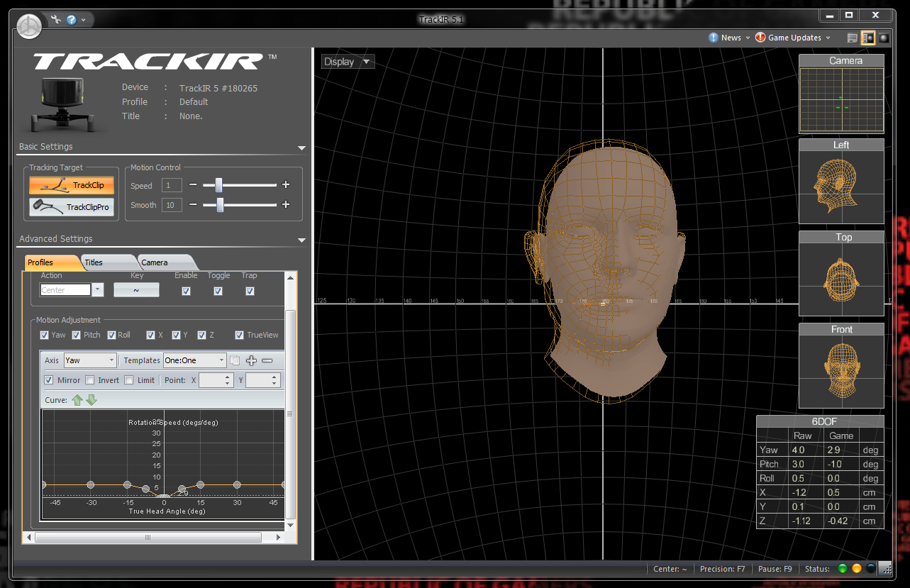Viewport: 910px width, 588px height.
Task: Open the wrench settings icon in the title bar
Action: (56, 19)
